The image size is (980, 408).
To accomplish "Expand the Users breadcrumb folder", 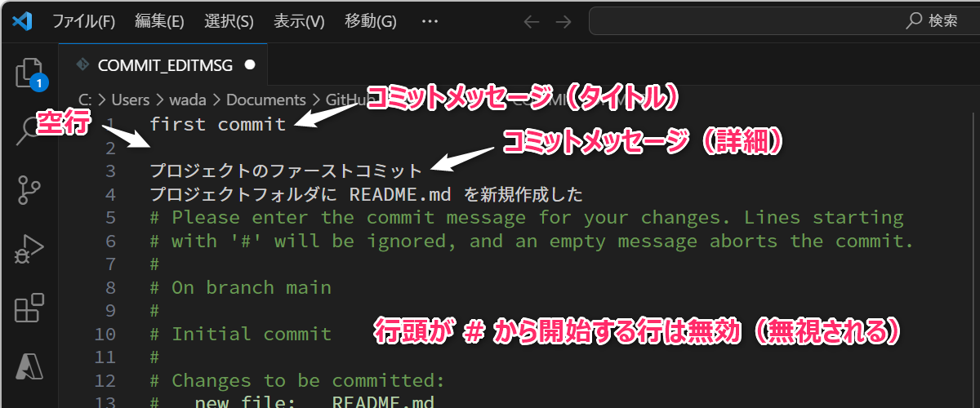I will click(131, 100).
